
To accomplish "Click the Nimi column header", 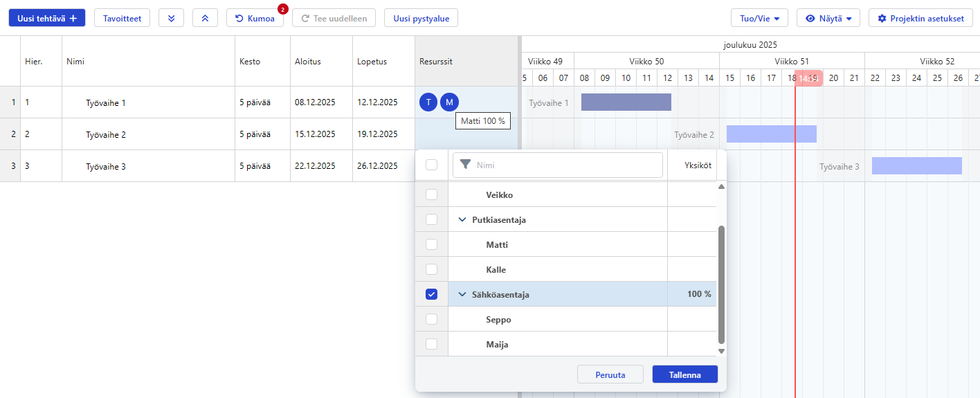I will (149, 61).
